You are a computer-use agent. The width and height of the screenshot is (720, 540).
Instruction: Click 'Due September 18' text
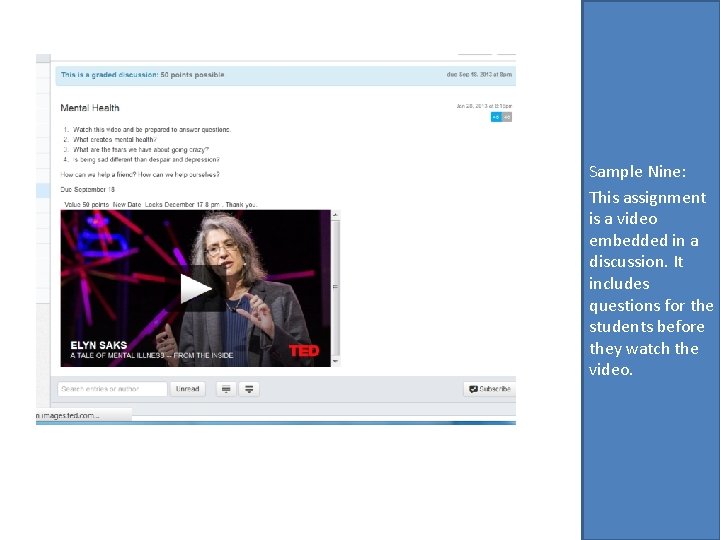point(88,189)
